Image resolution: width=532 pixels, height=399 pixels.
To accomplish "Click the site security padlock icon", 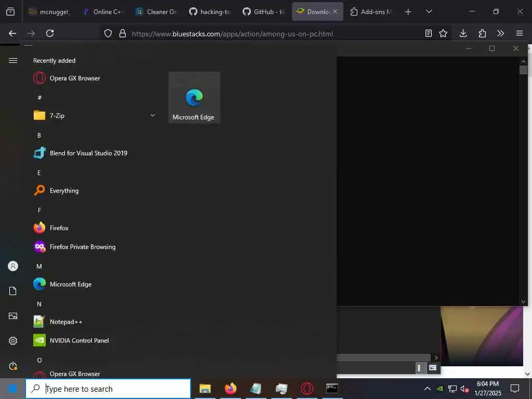I will coord(123,34).
